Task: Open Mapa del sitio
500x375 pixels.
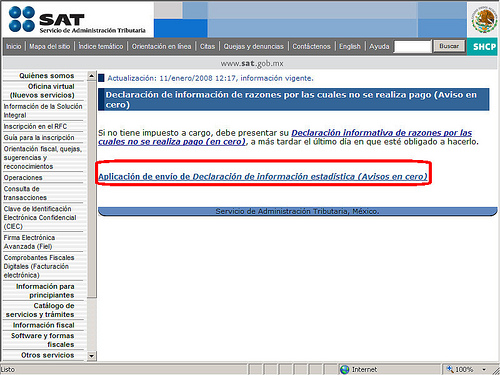Action: click(49, 46)
